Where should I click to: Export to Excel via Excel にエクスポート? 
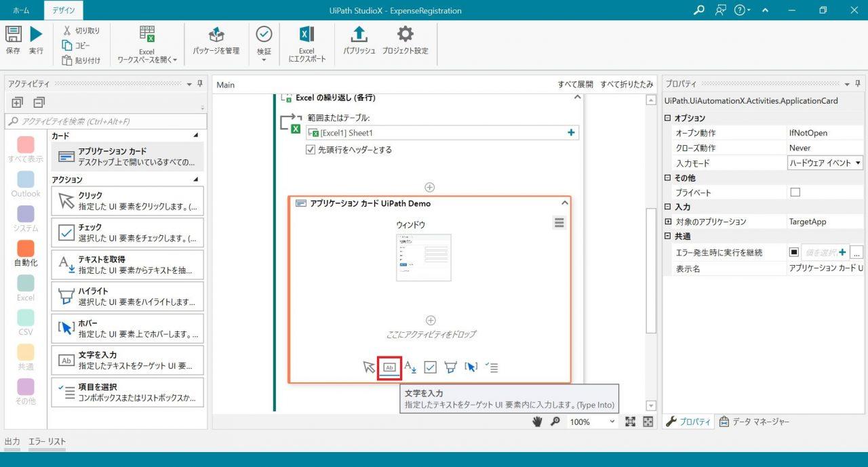pyautogui.click(x=307, y=45)
